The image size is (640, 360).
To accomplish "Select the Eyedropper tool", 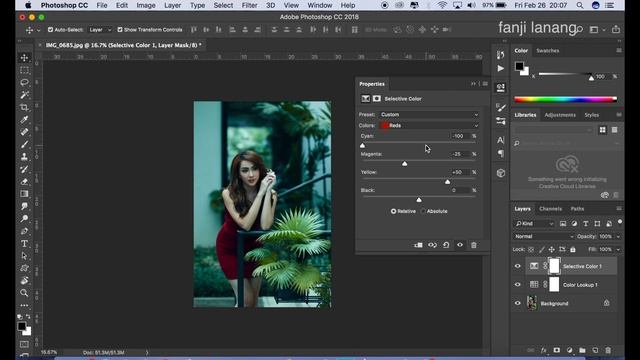I will click(24, 120).
